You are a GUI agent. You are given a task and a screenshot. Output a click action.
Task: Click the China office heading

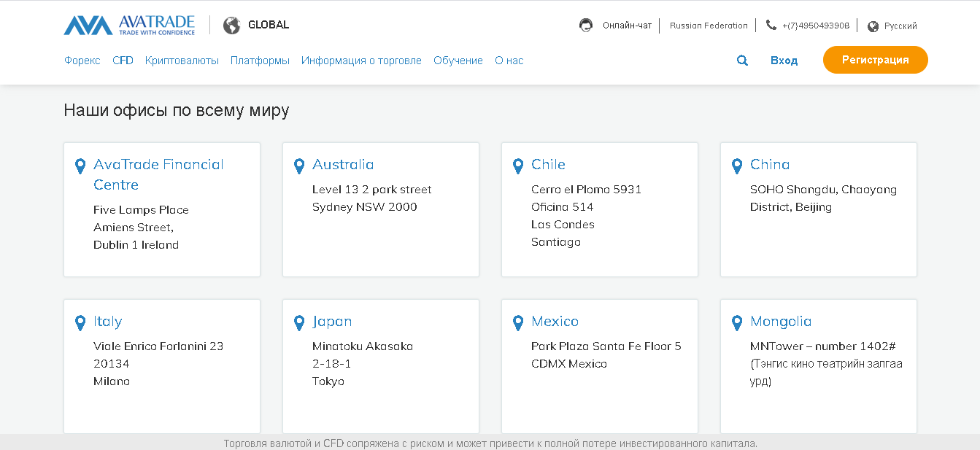tap(770, 165)
